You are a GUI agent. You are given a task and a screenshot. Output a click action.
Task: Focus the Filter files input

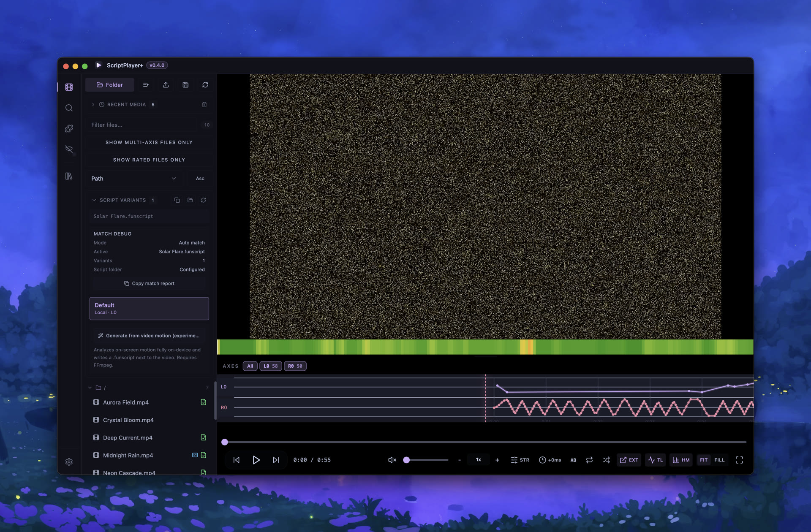click(x=142, y=125)
